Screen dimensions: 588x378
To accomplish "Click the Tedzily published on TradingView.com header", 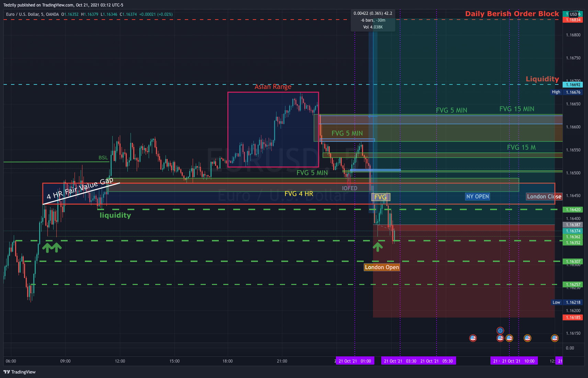I will 63,5.
